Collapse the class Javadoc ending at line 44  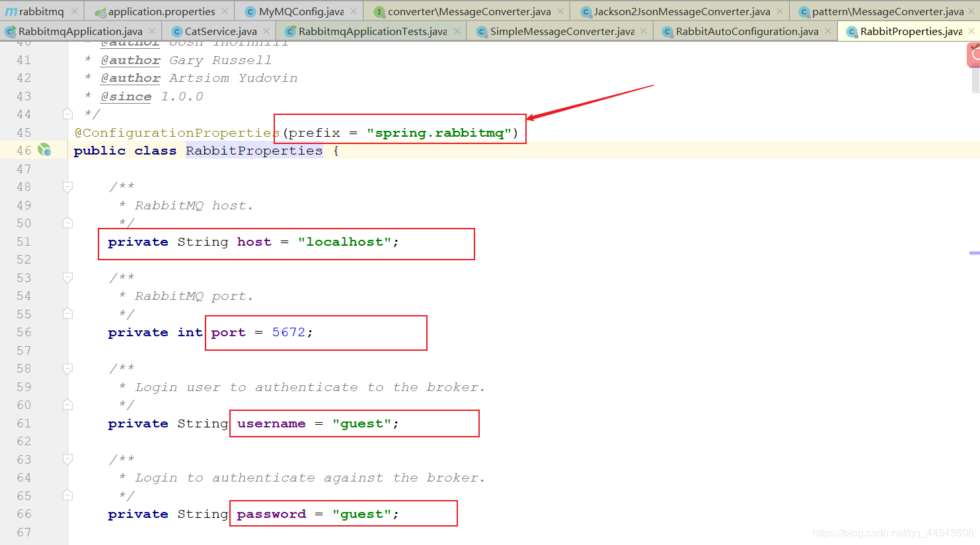67,114
